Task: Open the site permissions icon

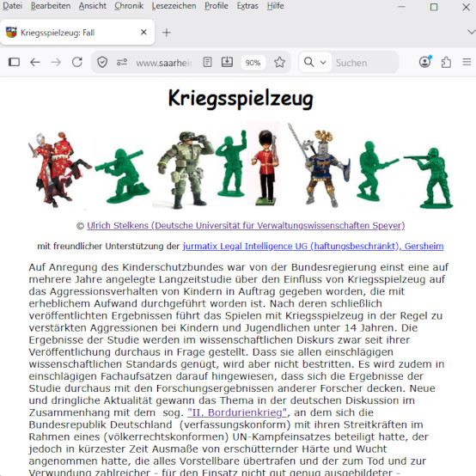Action: coord(122,62)
